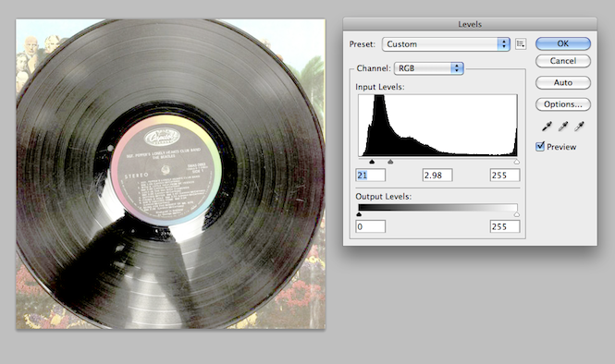615x364 pixels.
Task: Open the preset options menu icon
Action: 521,44
